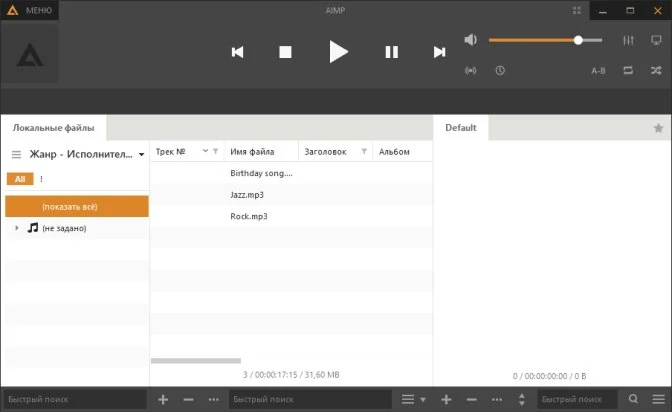Image resolution: width=672 pixels, height=412 pixels.
Task: Open playlist misc options ellipsis
Action: tap(497, 400)
